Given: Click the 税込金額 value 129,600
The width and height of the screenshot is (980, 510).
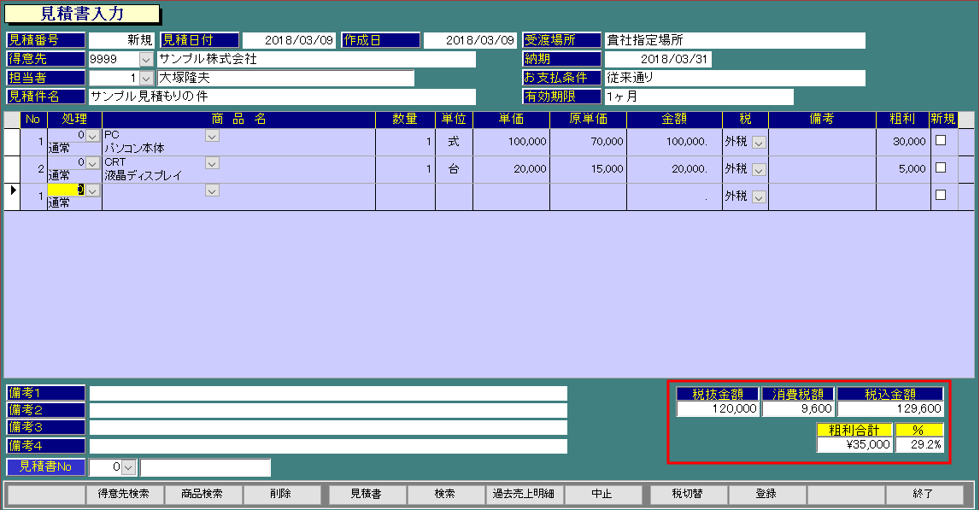Looking at the screenshot, I should (890, 408).
